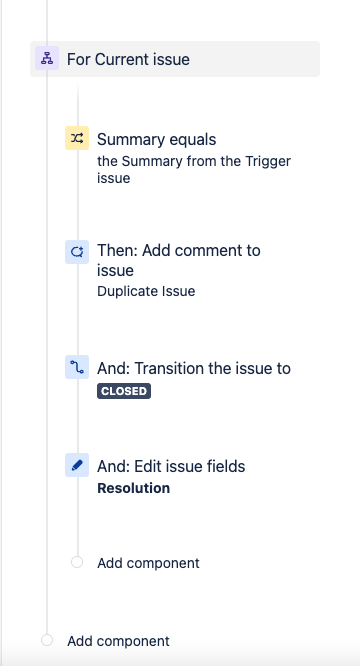This screenshot has width=360, height=666.
Task: Click the Add comment refresh icon
Action: [77, 252]
